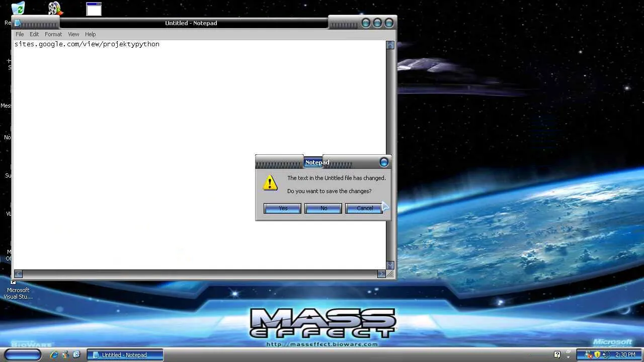Click the Untitled - Notepad taskbar button

(125, 355)
